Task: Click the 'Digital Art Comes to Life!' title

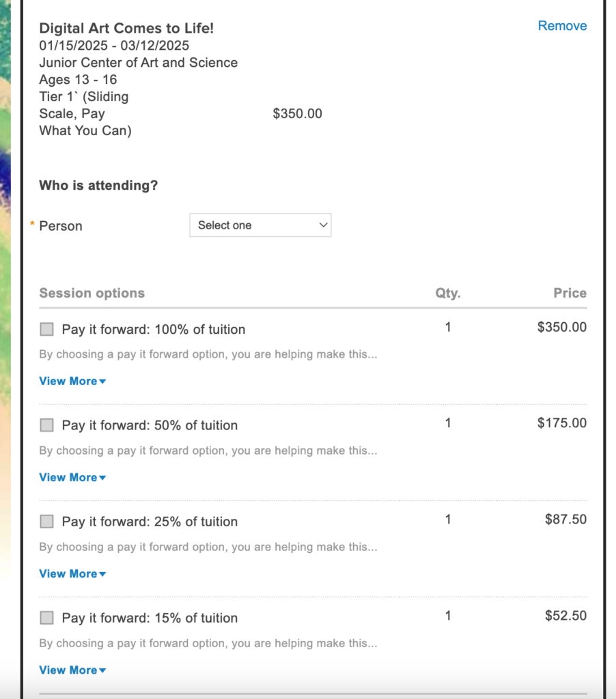Action: click(126, 28)
